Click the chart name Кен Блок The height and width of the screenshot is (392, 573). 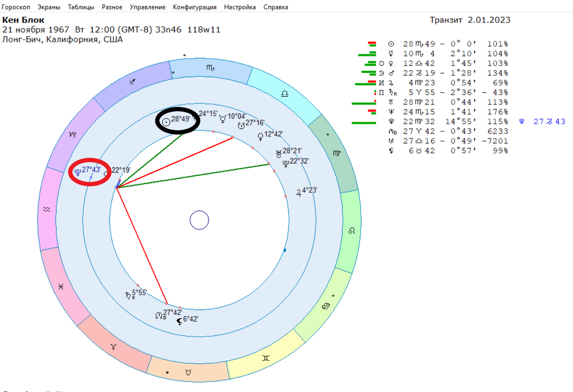23,21
